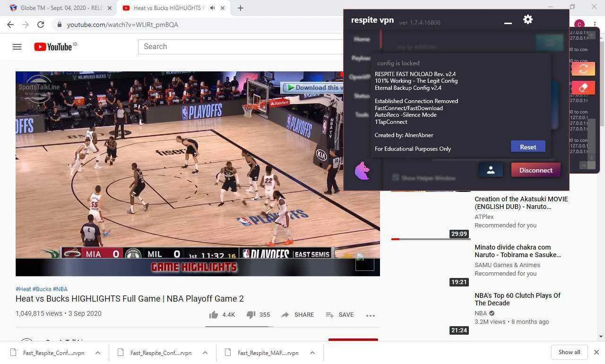
Task: Click the like/dislike ratio bar
Action: point(239,326)
